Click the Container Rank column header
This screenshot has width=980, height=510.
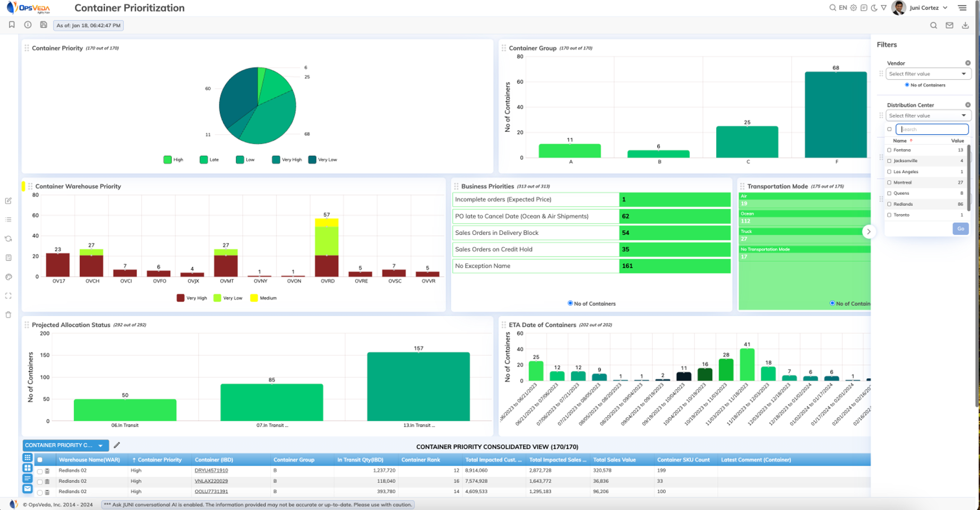[420, 460]
